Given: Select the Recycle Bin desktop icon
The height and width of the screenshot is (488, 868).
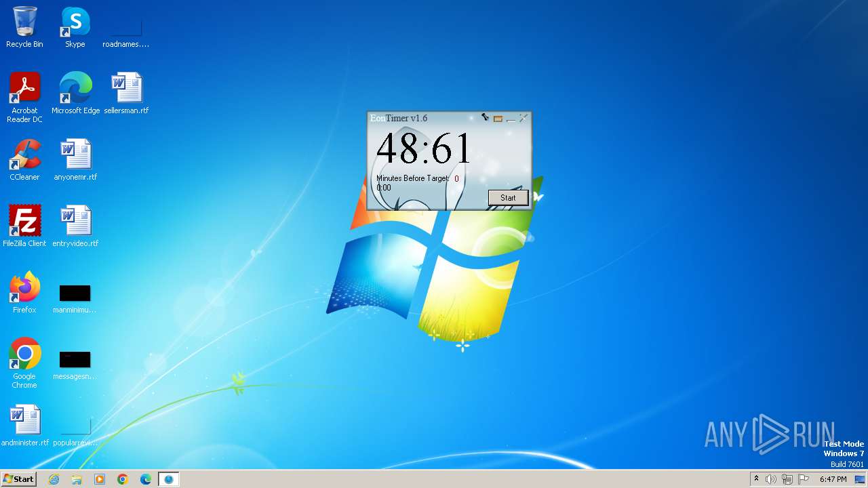Looking at the screenshot, I should 24,28.
